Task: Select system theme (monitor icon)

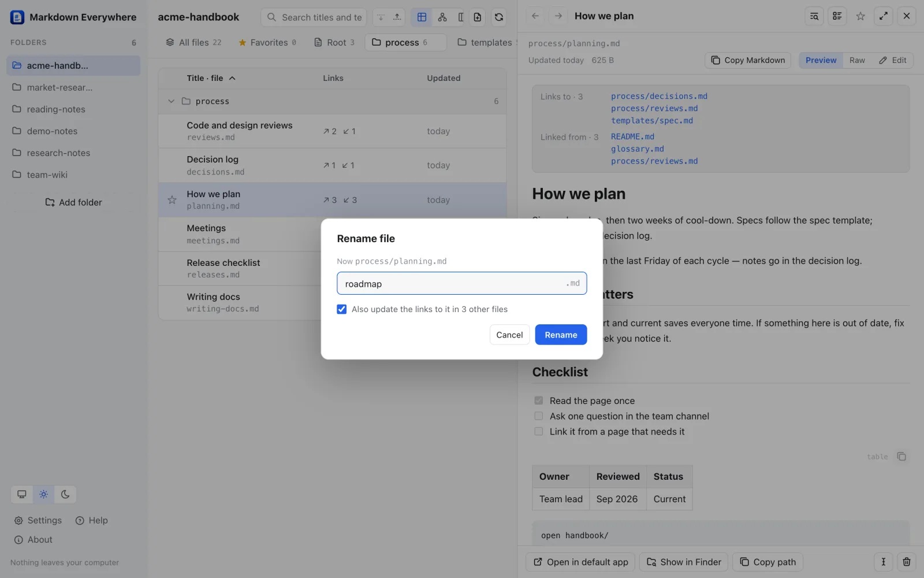Action: 22,494
